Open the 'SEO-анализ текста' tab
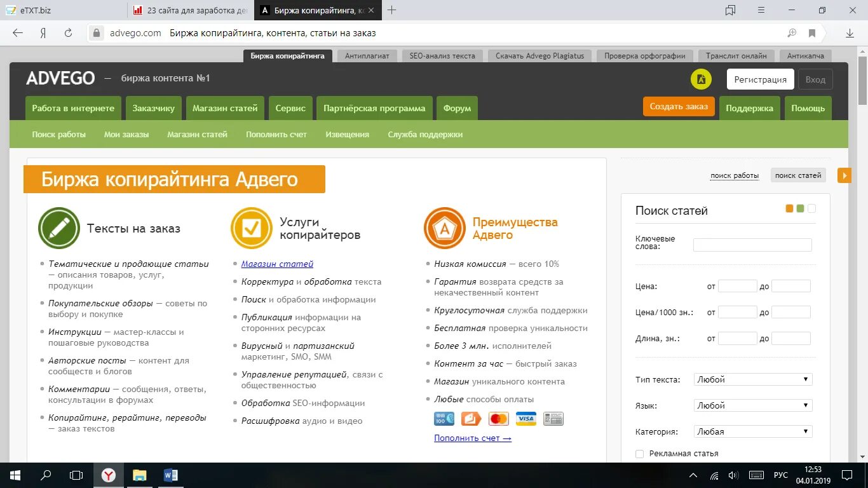The image size is (868, 488). click(442, 56)
